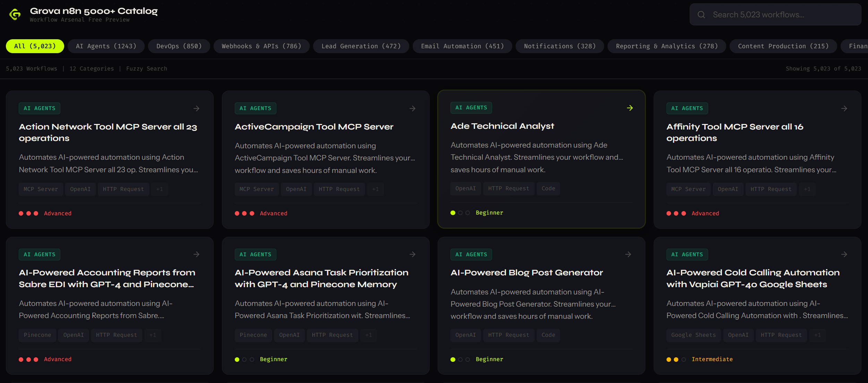Screen dimensions: 868x383
Task: Select Lead Generation (472) filter chip
Action: point(361,46)
